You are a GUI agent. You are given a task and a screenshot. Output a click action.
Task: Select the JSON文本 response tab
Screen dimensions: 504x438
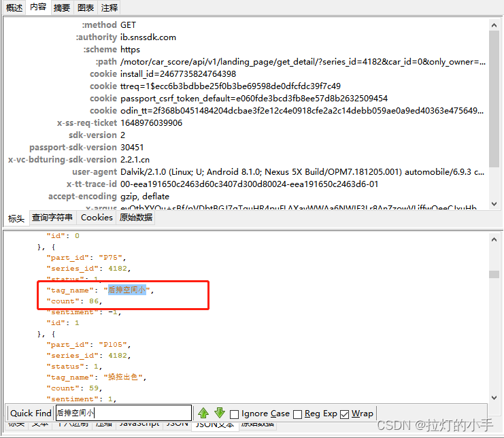[215, 425]
